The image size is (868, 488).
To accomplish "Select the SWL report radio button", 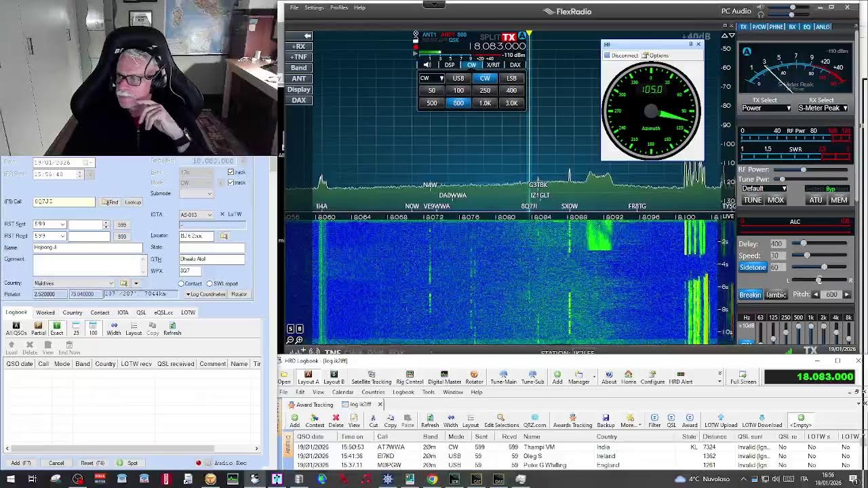I will (x=210, y=283).
